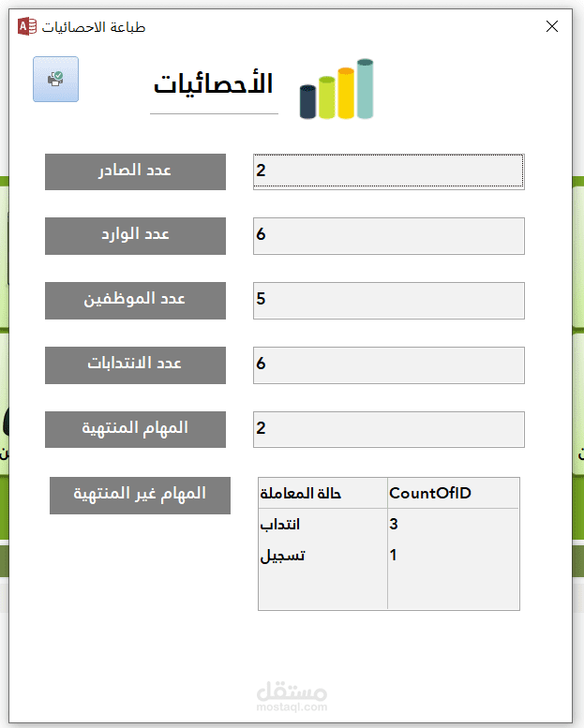Screen dimensions: 584x728
Task: Click the Access app icon in title bar
Action: (x=27, y=26)
